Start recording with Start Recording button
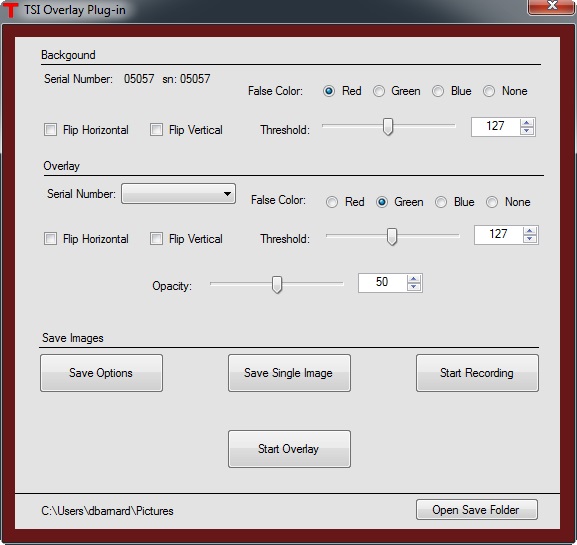This screenshot has height=545, width=577. click(x=477, y=373)
